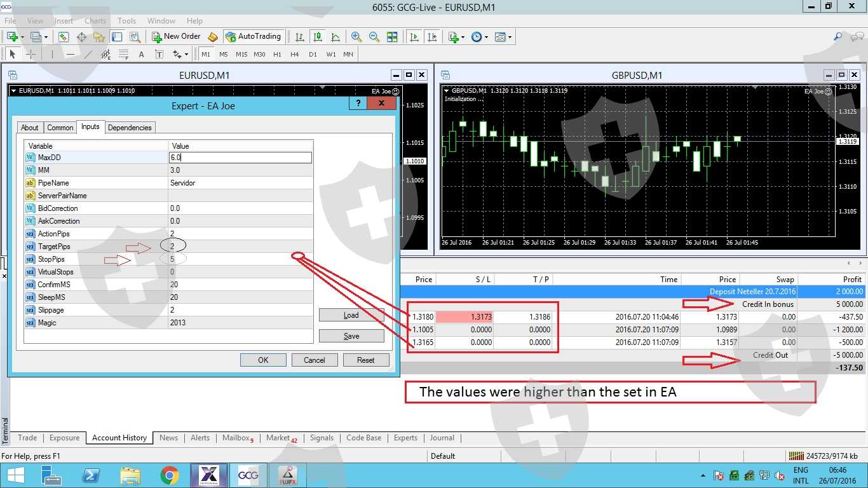Click OK in the Expert dialog
Viewport: 868px width, 488px height.
(x=263, y=360)
